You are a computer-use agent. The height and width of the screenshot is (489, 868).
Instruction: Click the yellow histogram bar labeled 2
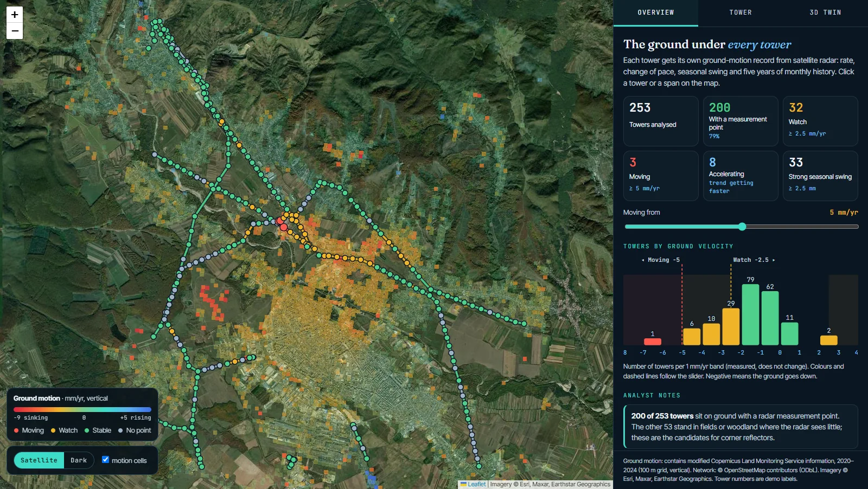click(x=829, y=340)
